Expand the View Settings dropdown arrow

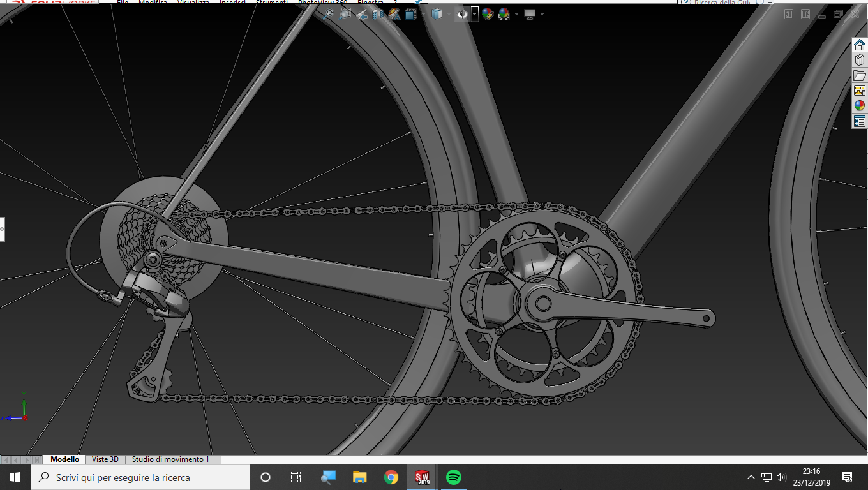tap(542, 14)
